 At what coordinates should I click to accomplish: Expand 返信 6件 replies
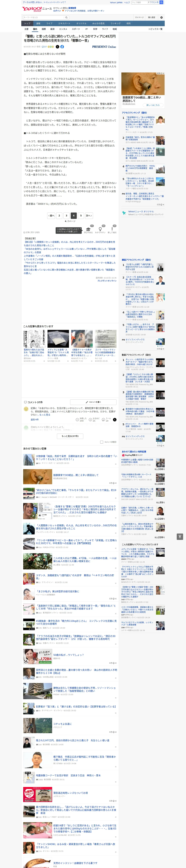[x=35, y=420]
